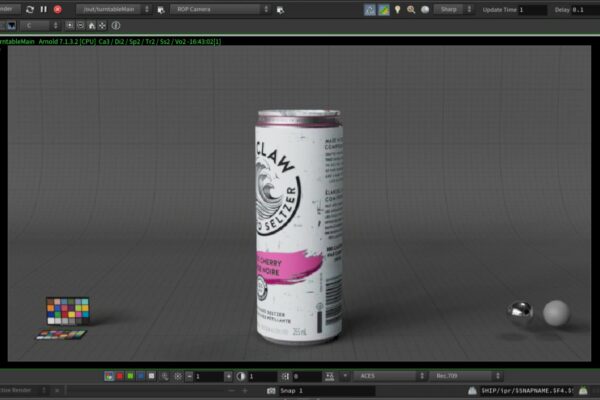Click the light bulb icon
600x400 pixels.
coord(398,10)
